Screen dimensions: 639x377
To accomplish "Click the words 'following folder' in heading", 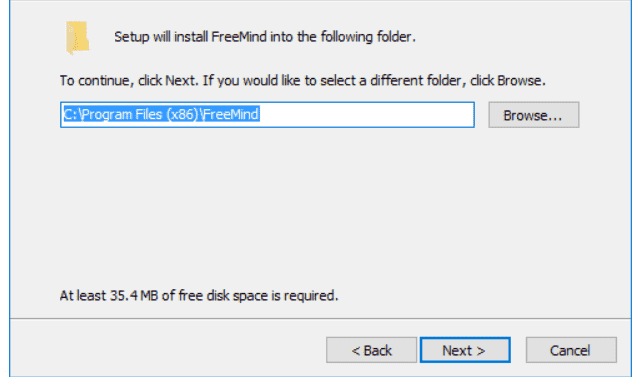I will pyautogui.click(x=367, y=37).
